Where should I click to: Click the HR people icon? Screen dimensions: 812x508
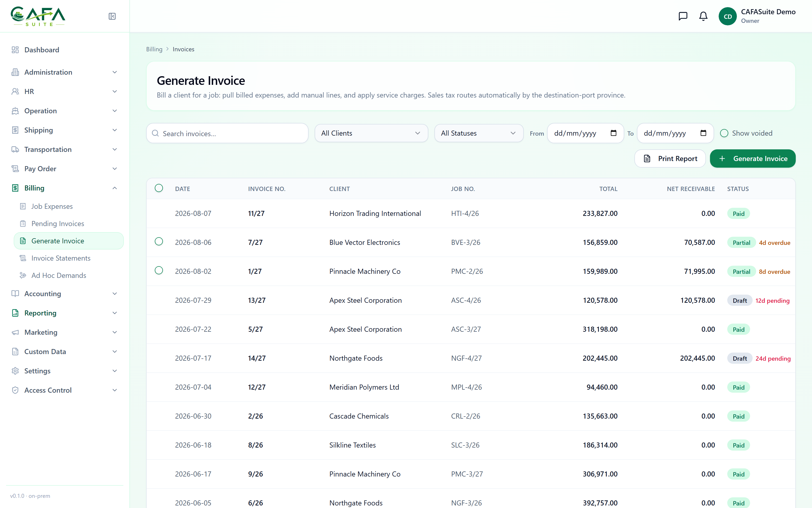tap(15, 91)
